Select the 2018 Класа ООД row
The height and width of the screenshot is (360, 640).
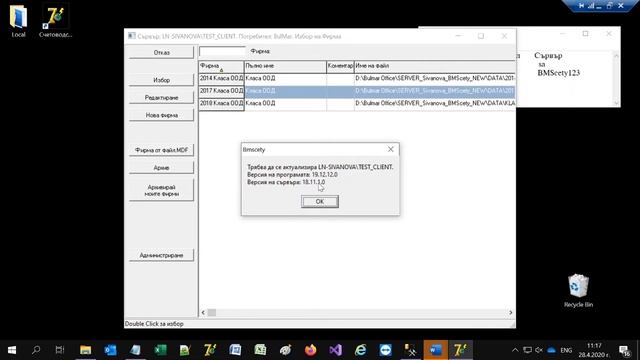[357, 104]
